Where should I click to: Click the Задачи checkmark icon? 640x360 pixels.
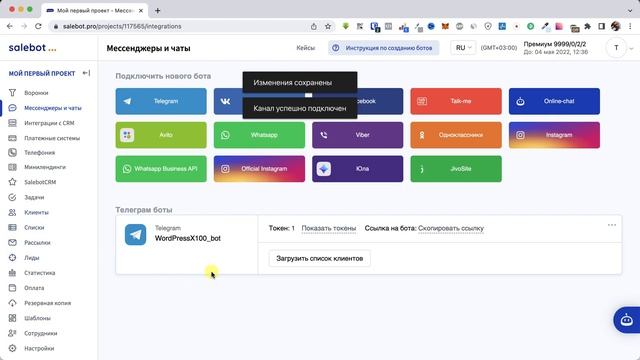tap(12, 197)
